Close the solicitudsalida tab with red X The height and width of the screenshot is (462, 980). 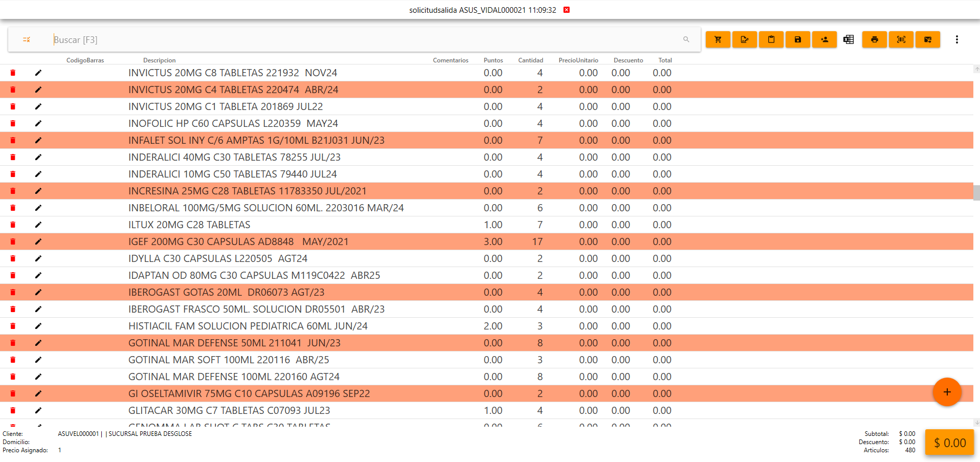click(x=566, y=10)
